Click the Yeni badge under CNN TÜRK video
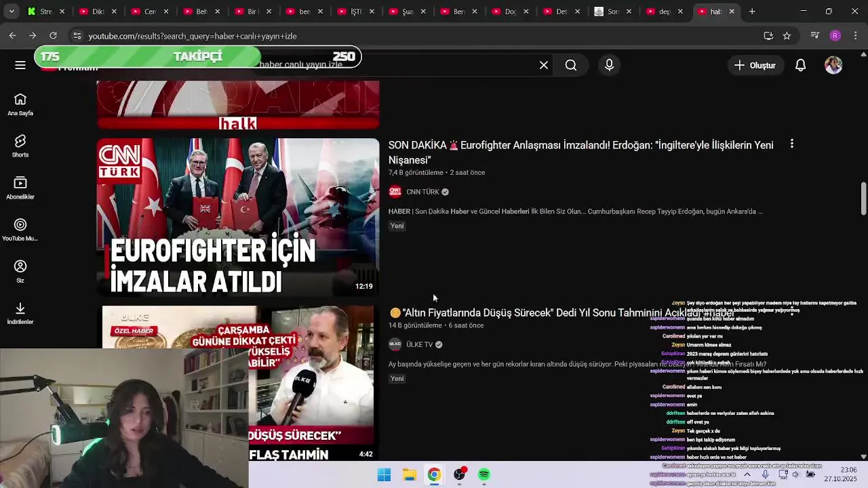This screenshot has height=488, width=868. pos(397,226)
